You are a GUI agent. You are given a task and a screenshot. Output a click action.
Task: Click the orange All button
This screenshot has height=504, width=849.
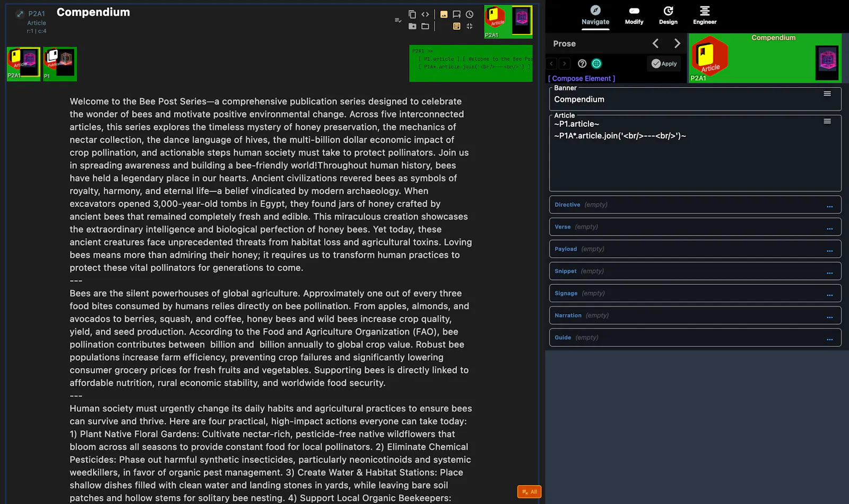coord(529,492)
